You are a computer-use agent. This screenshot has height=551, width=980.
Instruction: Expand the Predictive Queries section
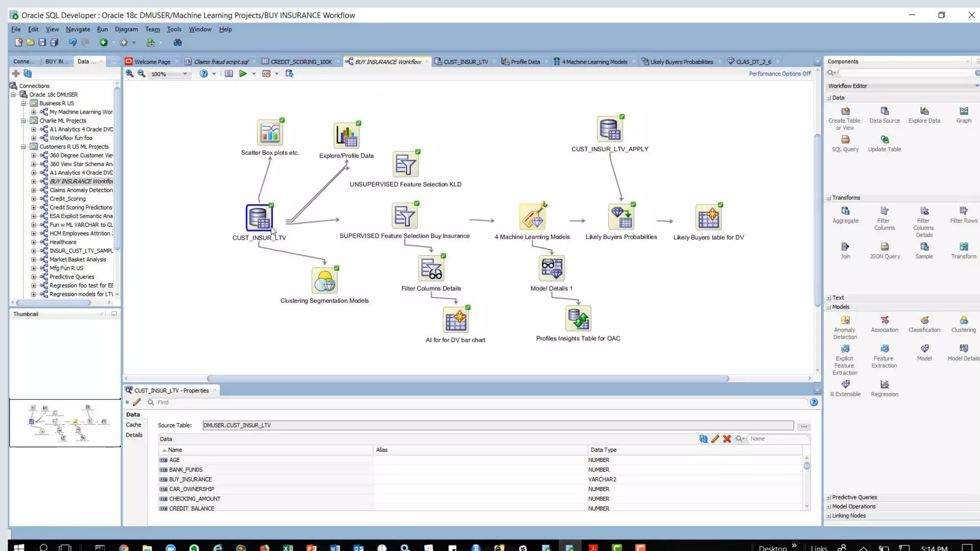[x=829, y=497]
